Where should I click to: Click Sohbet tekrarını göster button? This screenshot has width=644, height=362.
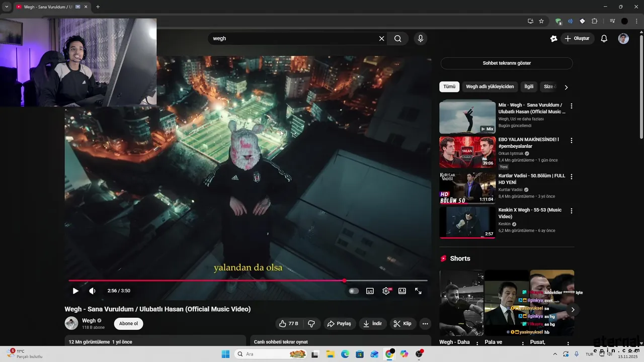coord(507,63)
